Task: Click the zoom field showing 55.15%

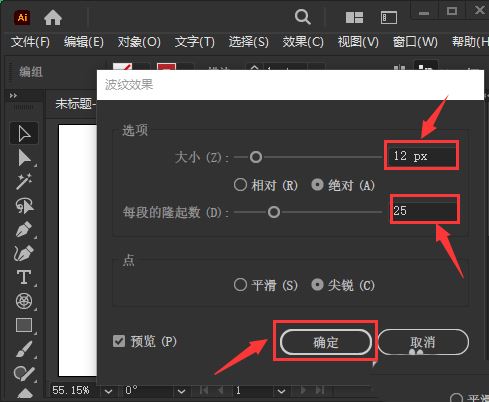Action: 76,390
